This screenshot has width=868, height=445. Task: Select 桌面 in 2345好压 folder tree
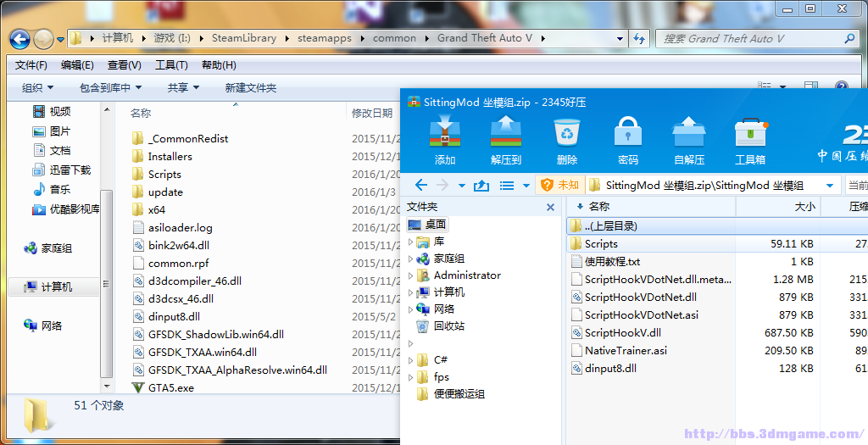click(427, 224)
